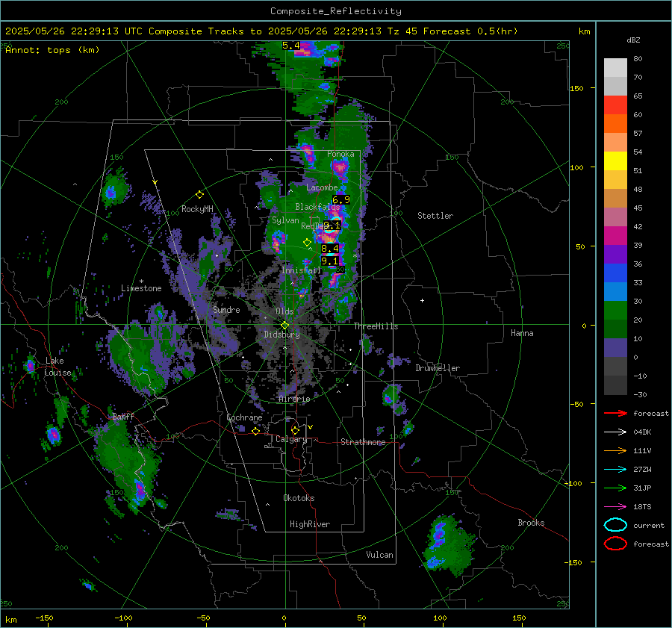Click the red forecast ellipse legend icon
The height and width of the screenshot is (628, 672).
click(x=615, y=544)
